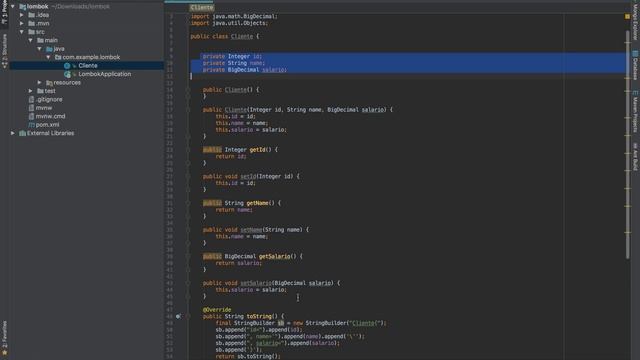The width and height of the screenshot is (640, 360).
Task: Click the blue java source root icon
Action: 49,49
